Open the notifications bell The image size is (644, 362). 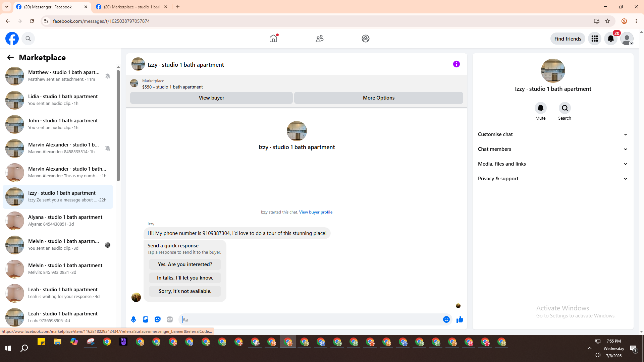611,39
